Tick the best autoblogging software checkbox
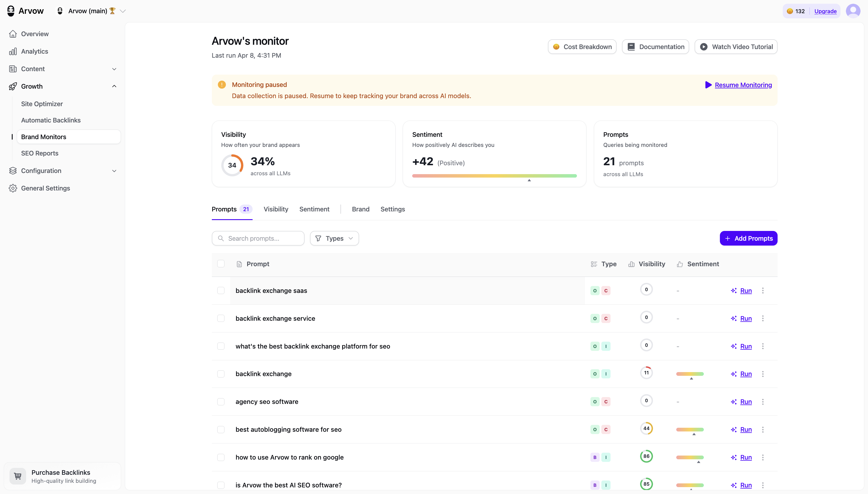 point(221,429)
